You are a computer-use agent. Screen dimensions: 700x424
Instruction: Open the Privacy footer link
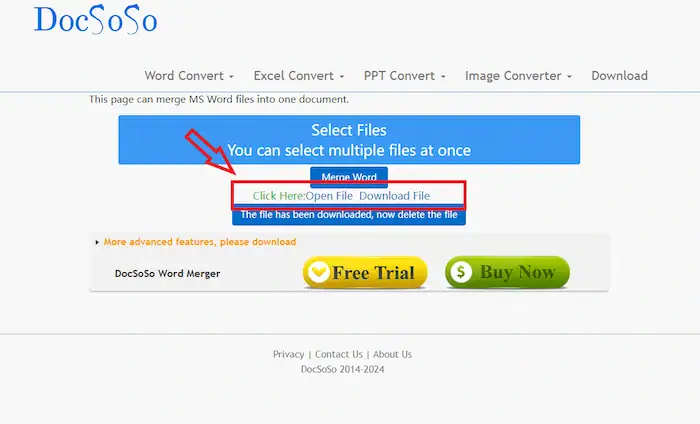(x=288, y=354)
